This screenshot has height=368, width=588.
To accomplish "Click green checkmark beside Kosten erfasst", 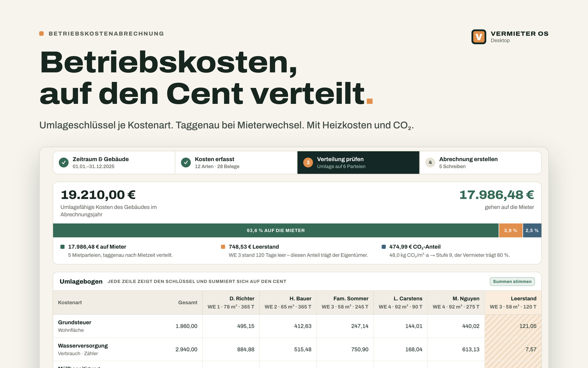I will coord(186,162).
